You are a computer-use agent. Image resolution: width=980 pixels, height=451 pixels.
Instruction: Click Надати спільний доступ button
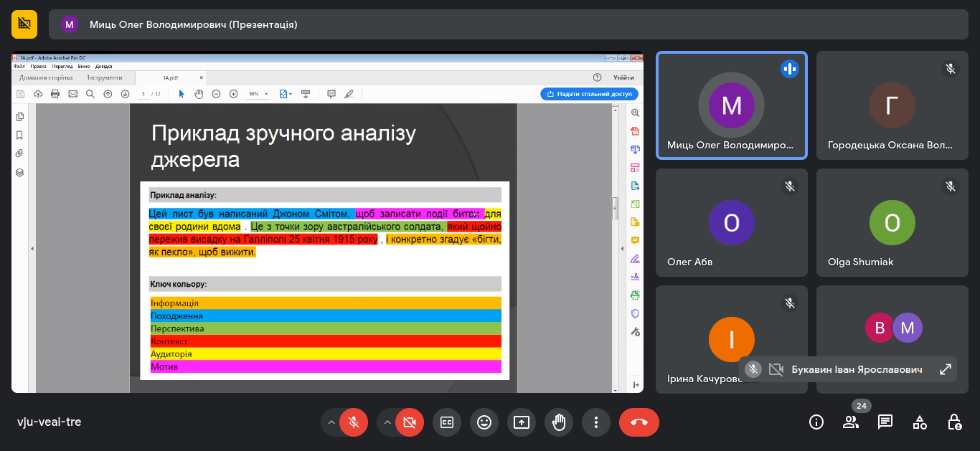pyautogui.click(x=589, y=94)
